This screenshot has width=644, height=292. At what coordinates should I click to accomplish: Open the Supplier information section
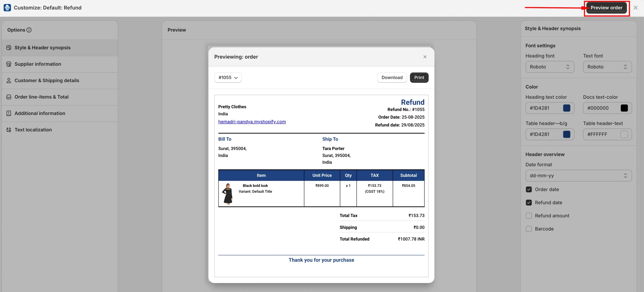(x=38, y=64)
